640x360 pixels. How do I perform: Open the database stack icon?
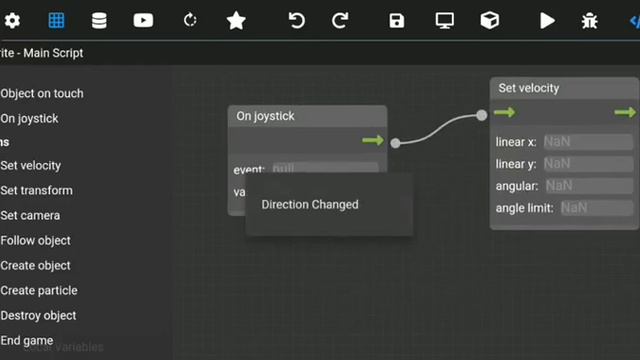tap(99, 20)
